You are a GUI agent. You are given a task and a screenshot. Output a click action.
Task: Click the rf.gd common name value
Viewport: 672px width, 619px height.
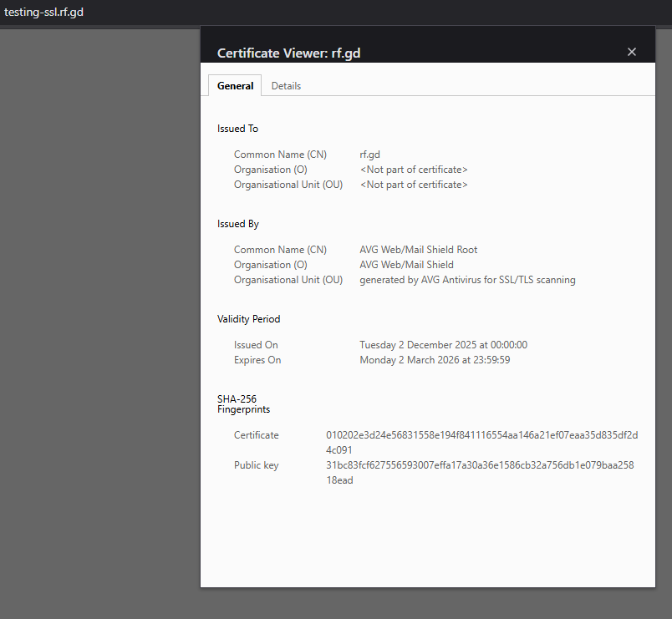[x=370, y=155]
